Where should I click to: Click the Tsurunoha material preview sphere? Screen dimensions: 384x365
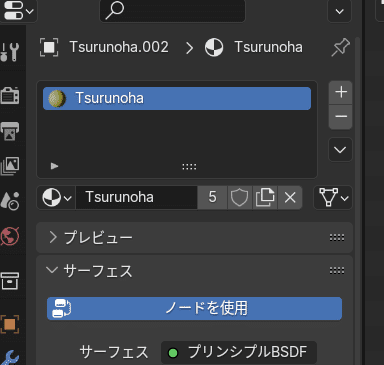57,98
